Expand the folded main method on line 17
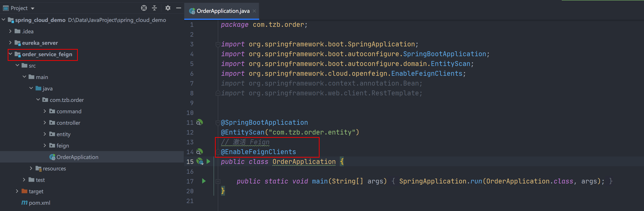The image size is (644, 211). click(x=218, y=181)
